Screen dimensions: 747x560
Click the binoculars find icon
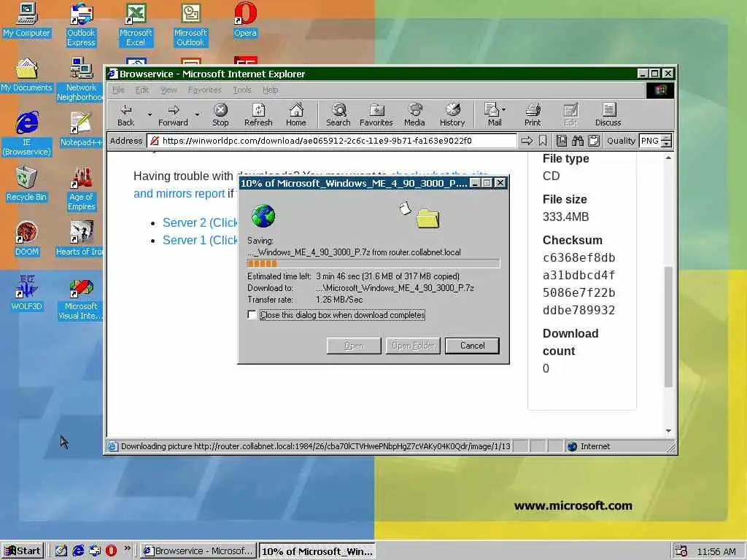point(578,141)
